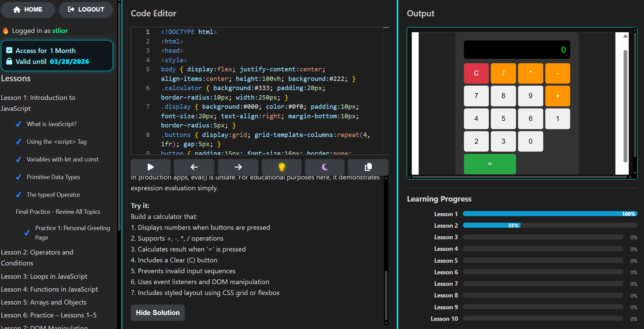Copy the code using the copy icon

(x=368, y=167)
